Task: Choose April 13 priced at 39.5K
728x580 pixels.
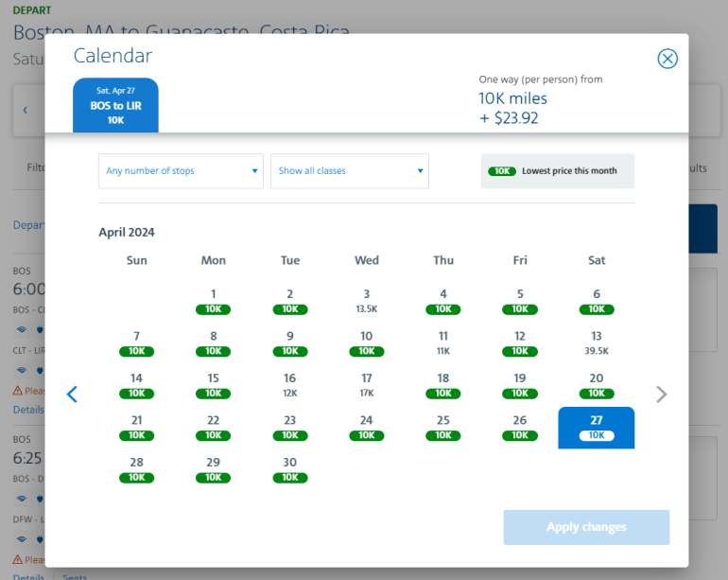Action: [x=597, y=342]
